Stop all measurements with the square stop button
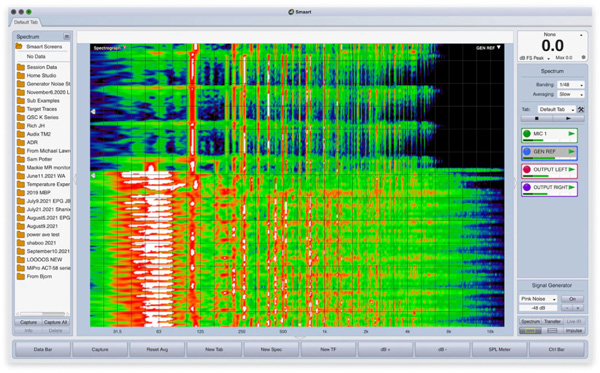This screenshot has height=373, width=600. click(536, 119)
